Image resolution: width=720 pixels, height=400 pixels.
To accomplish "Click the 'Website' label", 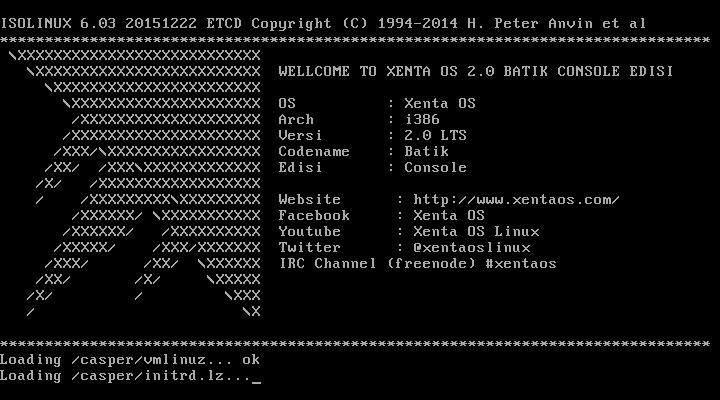I will point(309,200).
